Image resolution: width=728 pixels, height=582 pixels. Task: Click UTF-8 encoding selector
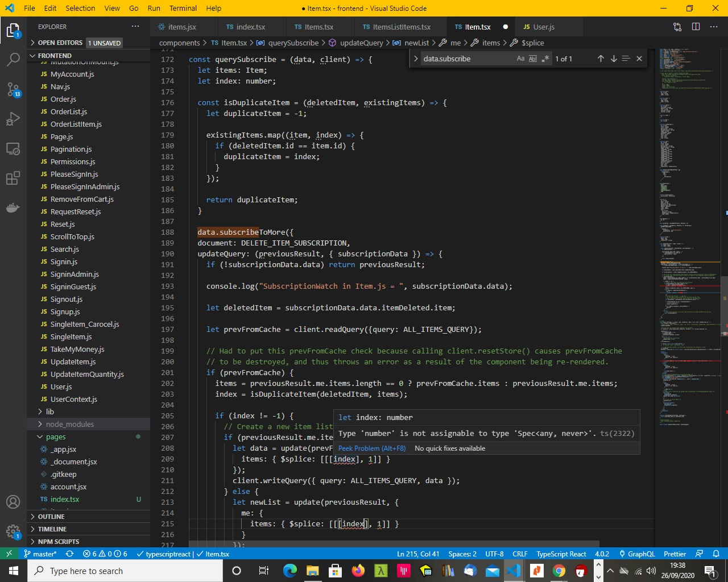494,554
